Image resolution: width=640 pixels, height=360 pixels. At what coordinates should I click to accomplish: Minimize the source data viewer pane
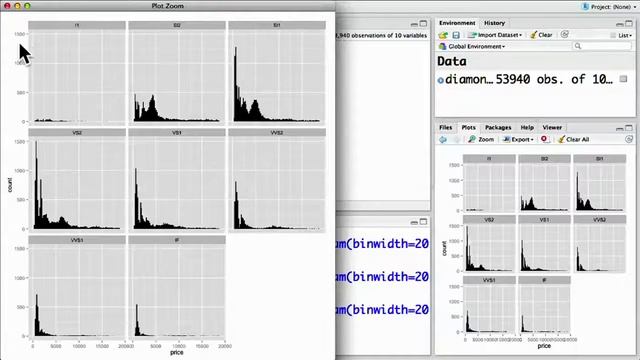tap(414, 24)
